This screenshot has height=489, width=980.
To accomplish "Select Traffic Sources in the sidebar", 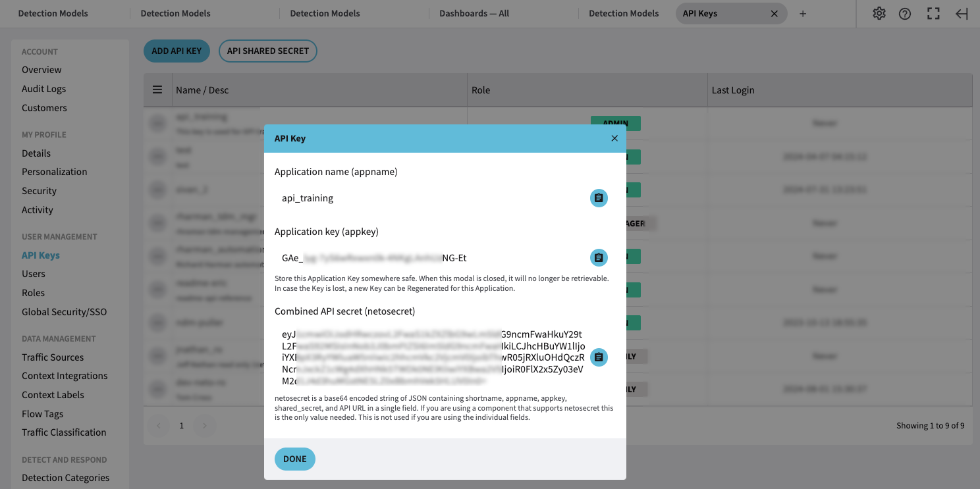I will (53, 357).
